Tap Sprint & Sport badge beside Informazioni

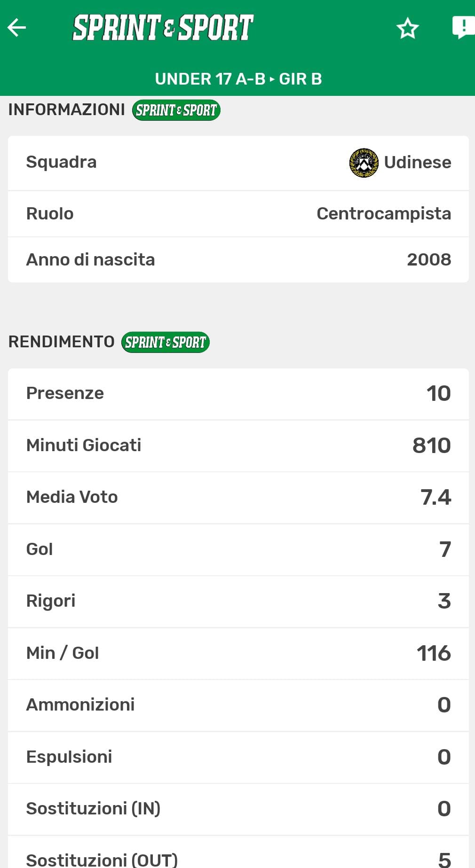(176, 110)
